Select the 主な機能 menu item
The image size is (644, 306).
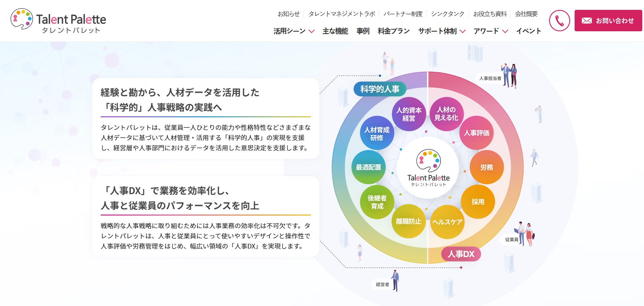(x=335, y=31)
